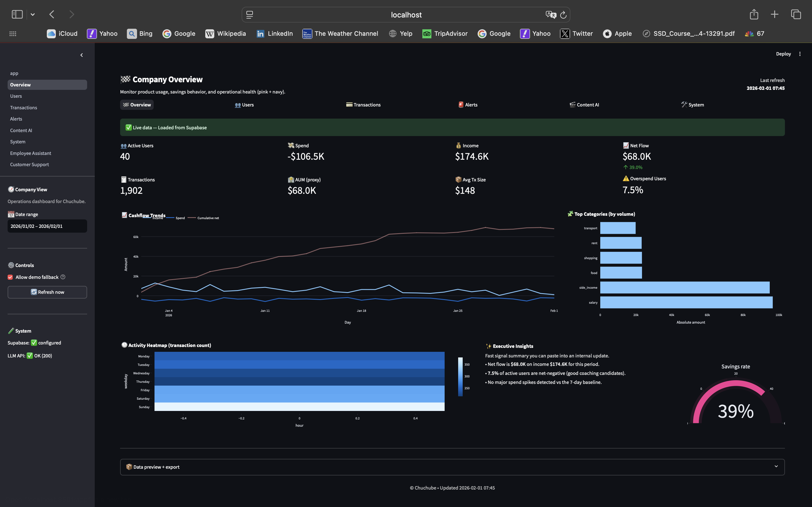Screen dimensions: 812x507
Task: Toggle the Cumulative net legend series
Action: tap(208, 218)
